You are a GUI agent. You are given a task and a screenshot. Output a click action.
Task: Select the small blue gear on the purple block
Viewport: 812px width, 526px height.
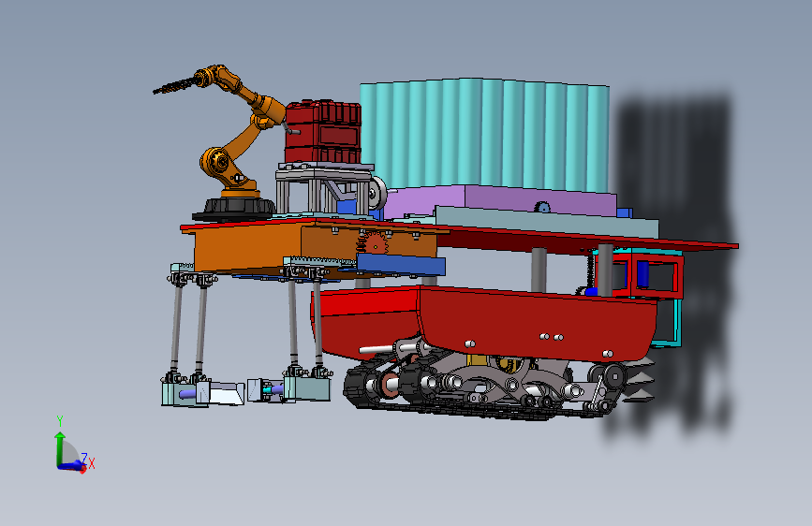(x=541, y=208)
